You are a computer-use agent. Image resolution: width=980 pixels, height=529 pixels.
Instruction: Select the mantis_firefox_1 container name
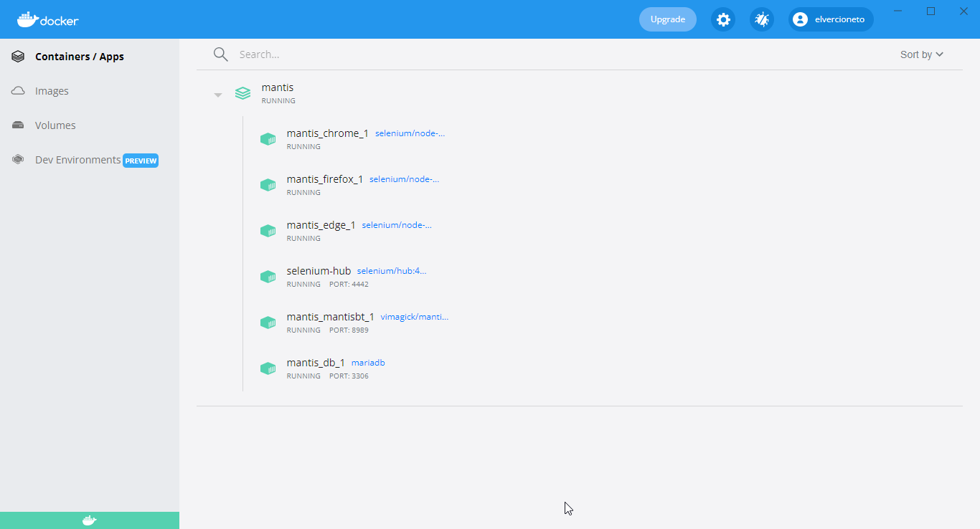[325, 179]
